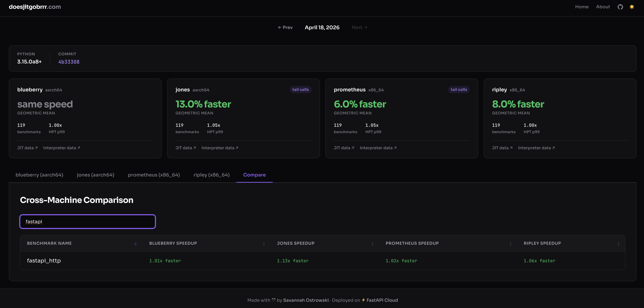Open ripley Interpreter data link
This screenshot has width=644, height=308.
tap(536, 148)
